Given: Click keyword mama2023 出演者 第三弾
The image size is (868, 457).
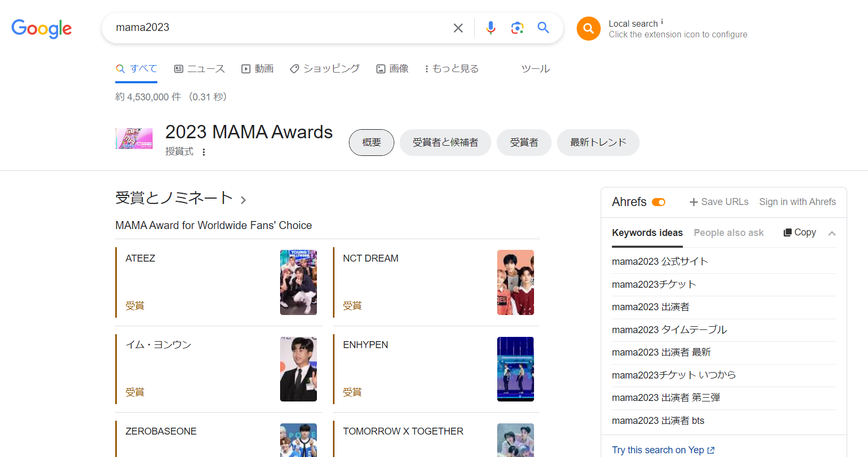Looking at the screenshot, I should coord(666,398).
